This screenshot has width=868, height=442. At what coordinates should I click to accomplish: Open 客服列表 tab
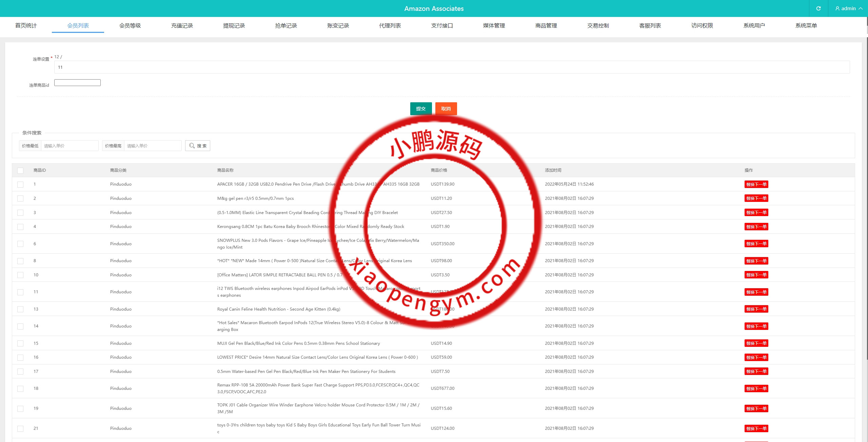click(x=650, y=25)
